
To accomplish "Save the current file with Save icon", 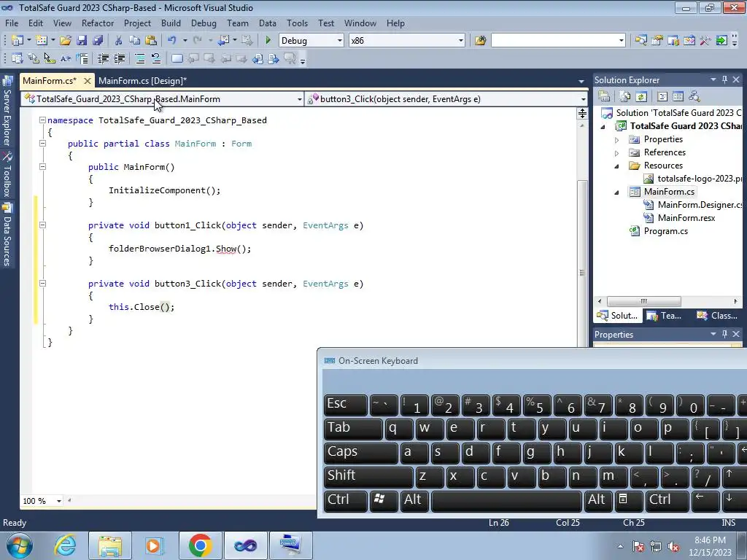I will tap(82, 41).
